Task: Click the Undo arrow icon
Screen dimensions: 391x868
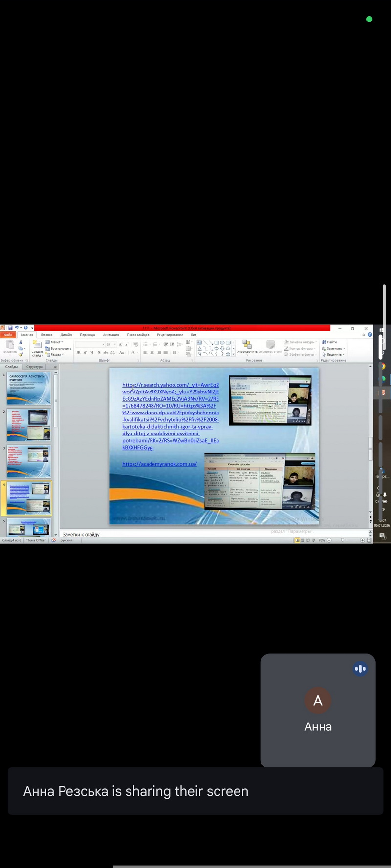Action: tap(16, 328)
